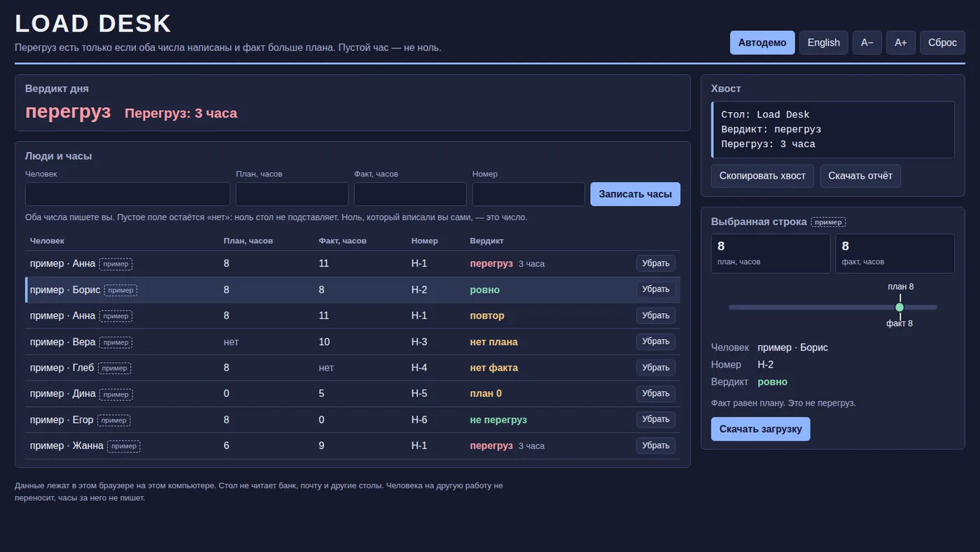Screen dimensions: 980x552
Task: Click the "Н-5" number cell
Action: pos(419,394)
